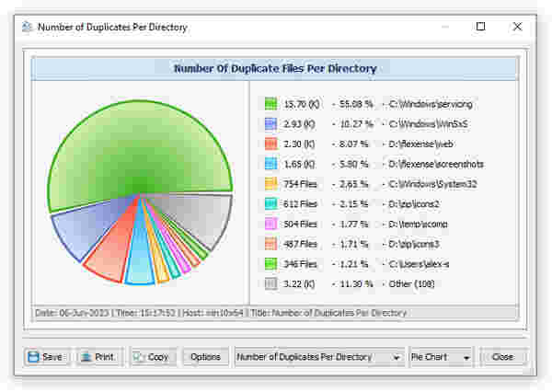Click the green swatch for C:\Users\alex-s

pos(270,264)
